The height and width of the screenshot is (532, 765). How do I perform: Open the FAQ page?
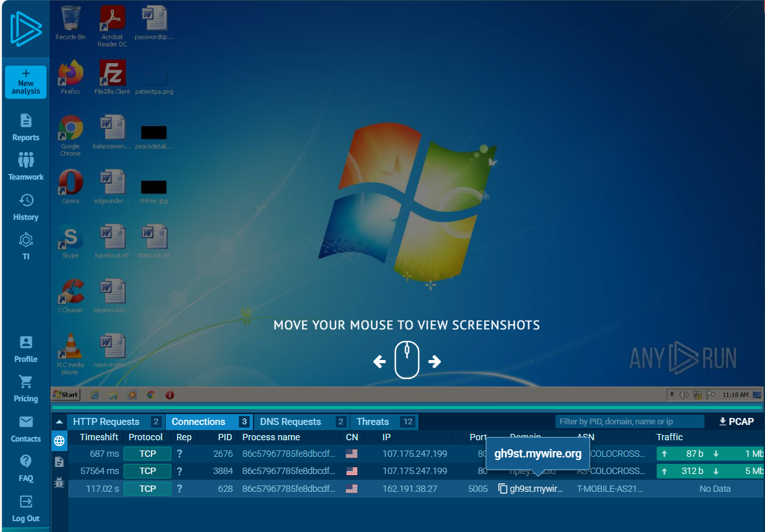[x=26, y=469]
